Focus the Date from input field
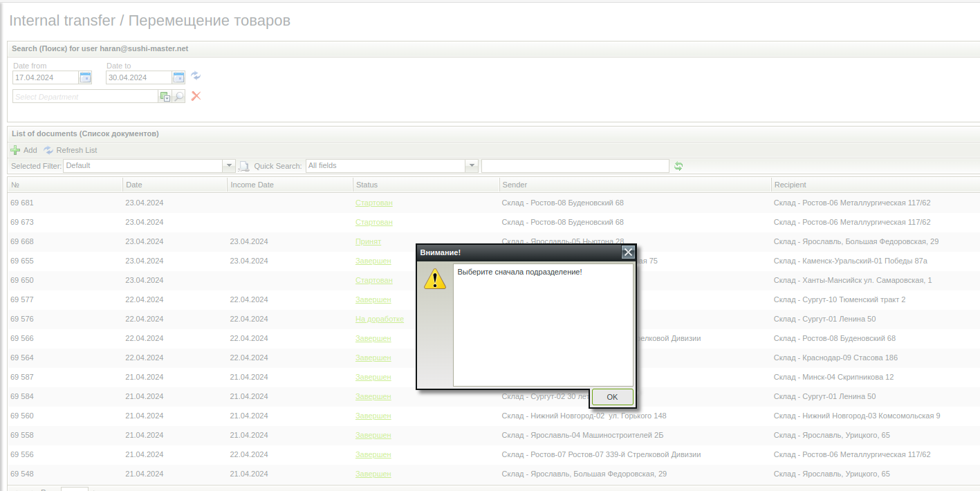Image resolution: width=980 pixels, height=491 pixels. click(x=46, y=77)
